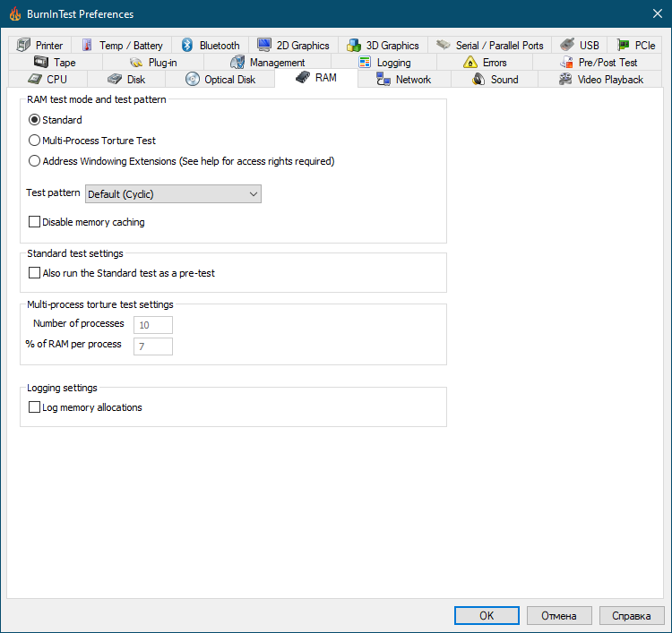Go to the Management tab
Image resolution: width=672 pixels, height=633 pixels.
click(267, 63)
